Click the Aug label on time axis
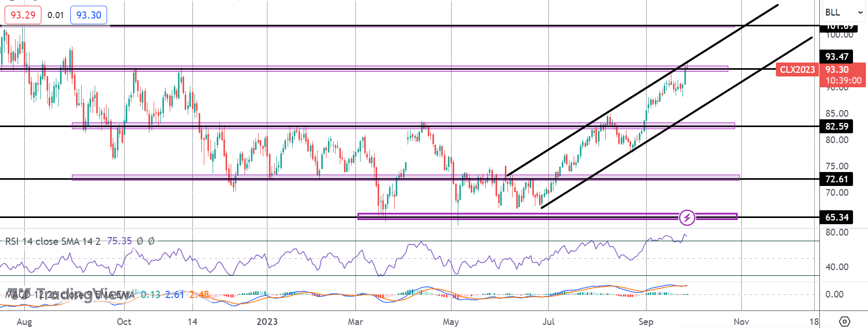The height and width of the screenshot is (328, 868). pyautogui.click(x=24, y=322)
